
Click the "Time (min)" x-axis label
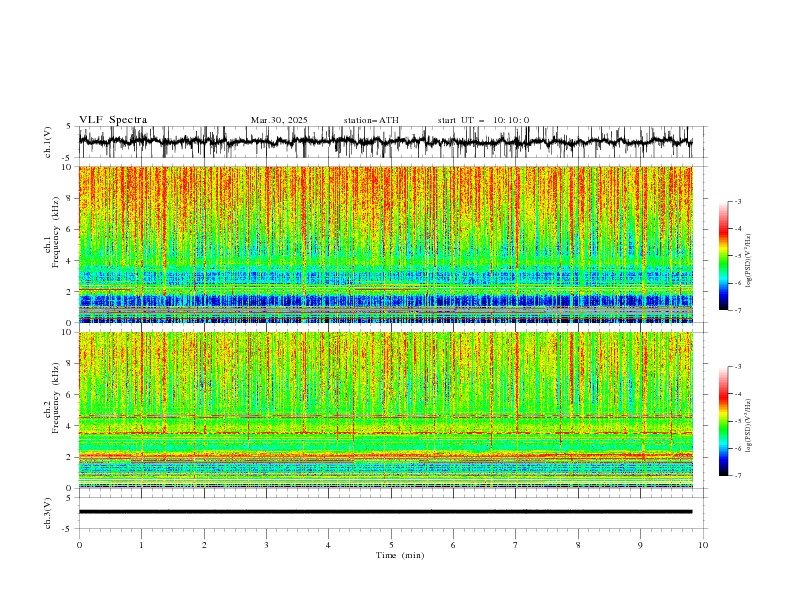[400, 555]
